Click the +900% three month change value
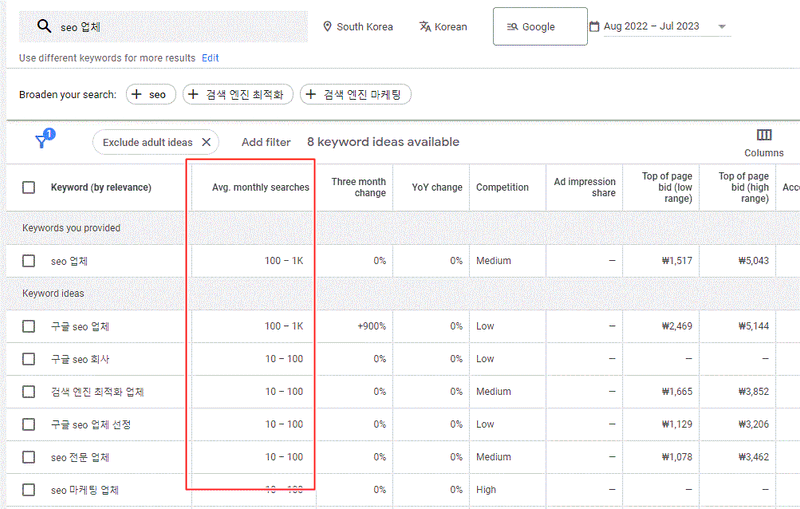 371,326
